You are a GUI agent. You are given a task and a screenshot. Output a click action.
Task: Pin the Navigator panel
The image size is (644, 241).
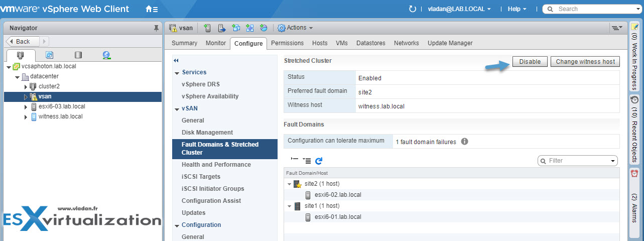point(156,28)
